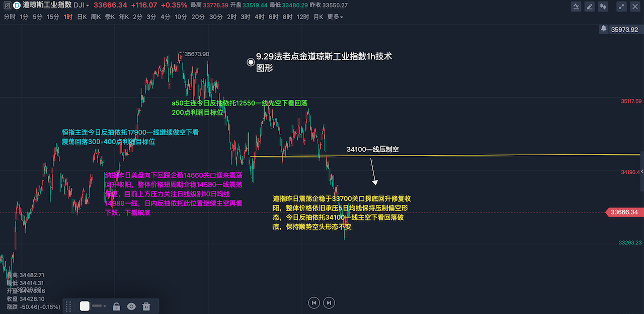Viewport: 644px width, 314px height.
Task: Jump to previous bar with skip-back button
Action: point(314,302)
